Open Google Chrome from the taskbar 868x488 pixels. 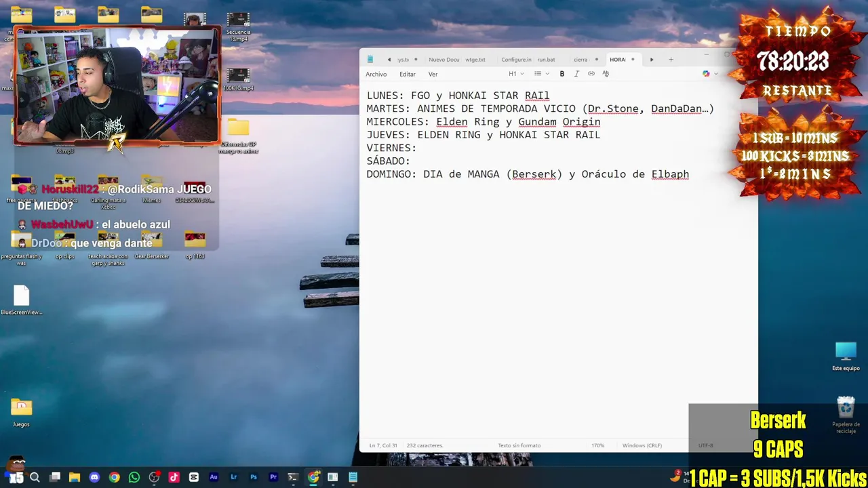pyautogui.click(x=114, y=477)
